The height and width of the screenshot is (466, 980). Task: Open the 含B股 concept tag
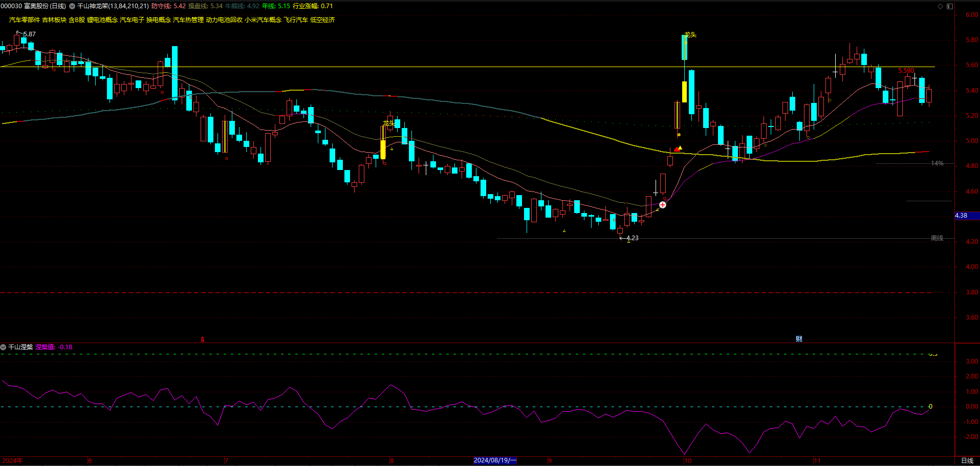coord(77,20)
